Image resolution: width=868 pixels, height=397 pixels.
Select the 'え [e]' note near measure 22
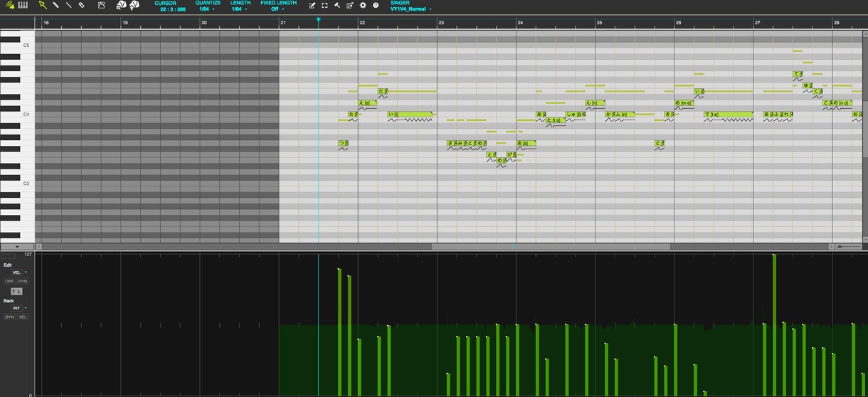(x=367, y=103)
